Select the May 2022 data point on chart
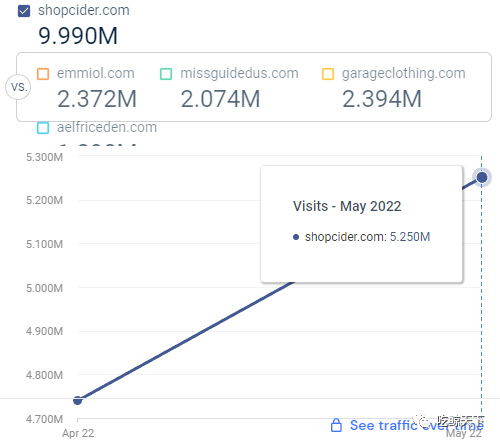This screenshot has width=500, height=442. 482,177
